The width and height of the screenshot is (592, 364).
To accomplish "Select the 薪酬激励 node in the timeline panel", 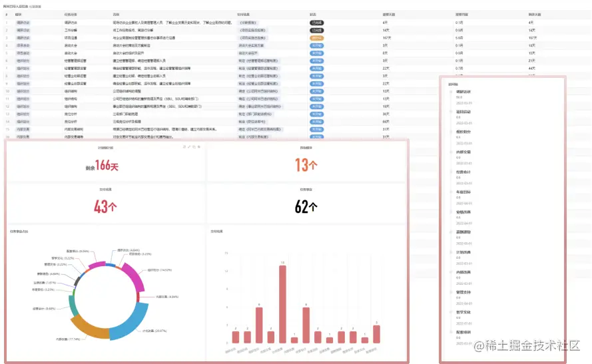I will point(463,232).
